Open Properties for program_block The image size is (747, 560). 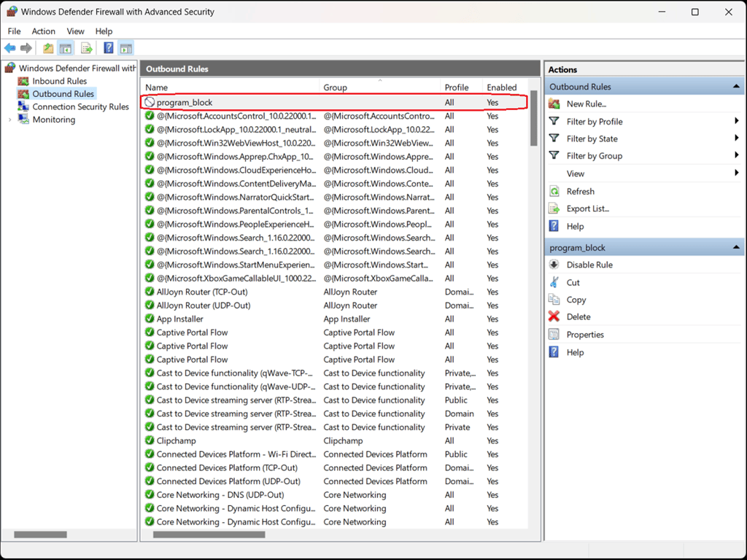point(585,335)
